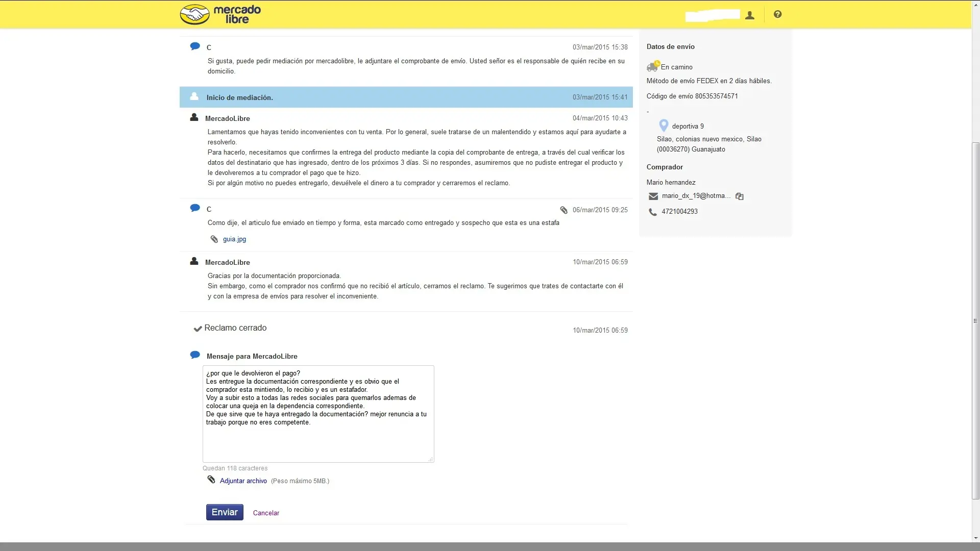The width and height of the screenshot is (980, 551).
Task: Click the buyer name Mario hernandez
Action: (671, 183)
